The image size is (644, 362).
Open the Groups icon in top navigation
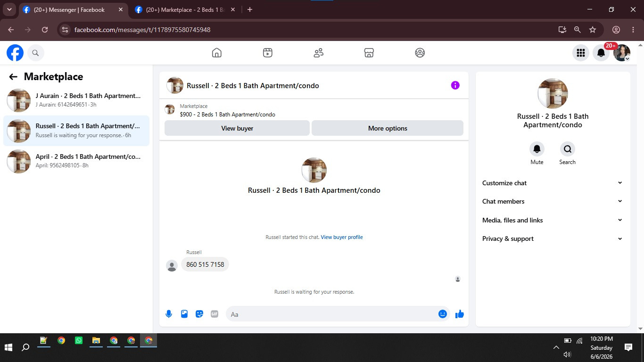pos(420,53)
